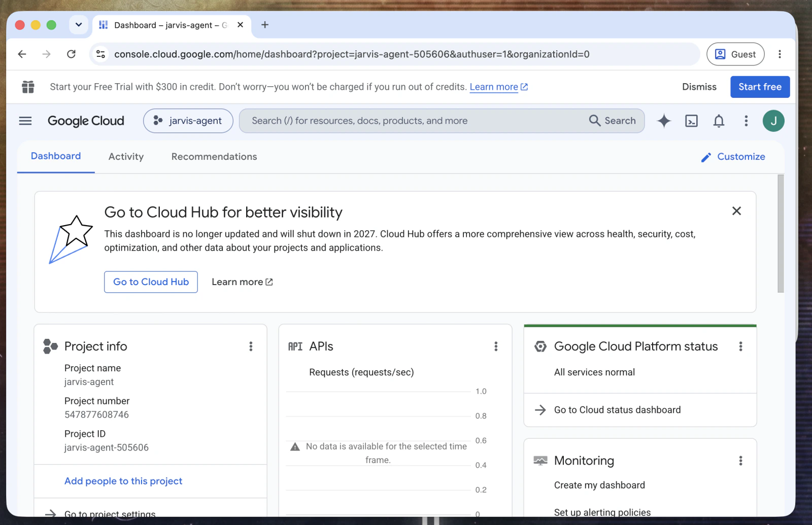This screenshot has height=525, width=812.
Task: Open Platform status card options menu
Action: point(740,346)
